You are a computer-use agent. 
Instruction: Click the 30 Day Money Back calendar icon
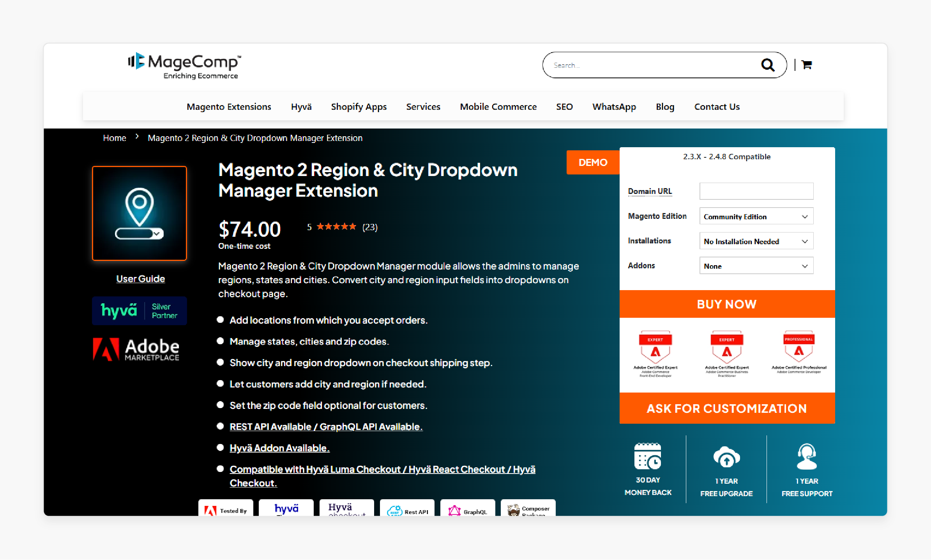point(648,456)
